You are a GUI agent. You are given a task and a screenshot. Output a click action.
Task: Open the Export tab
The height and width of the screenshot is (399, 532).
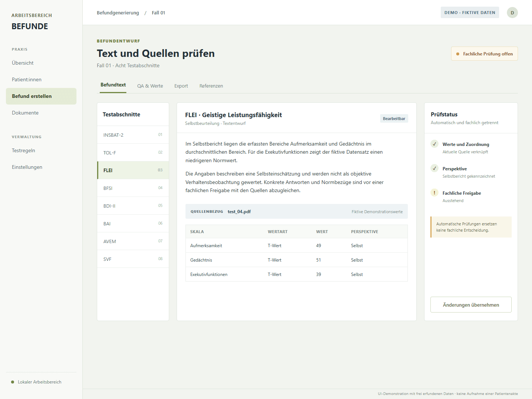tap(181, 86)
